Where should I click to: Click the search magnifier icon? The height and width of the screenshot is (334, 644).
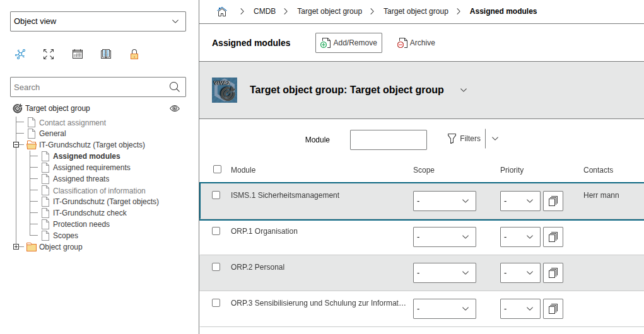point(175,87)
